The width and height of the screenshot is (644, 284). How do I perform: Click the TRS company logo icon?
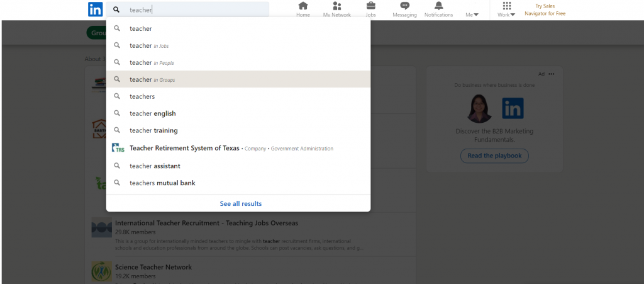point(118,148)
